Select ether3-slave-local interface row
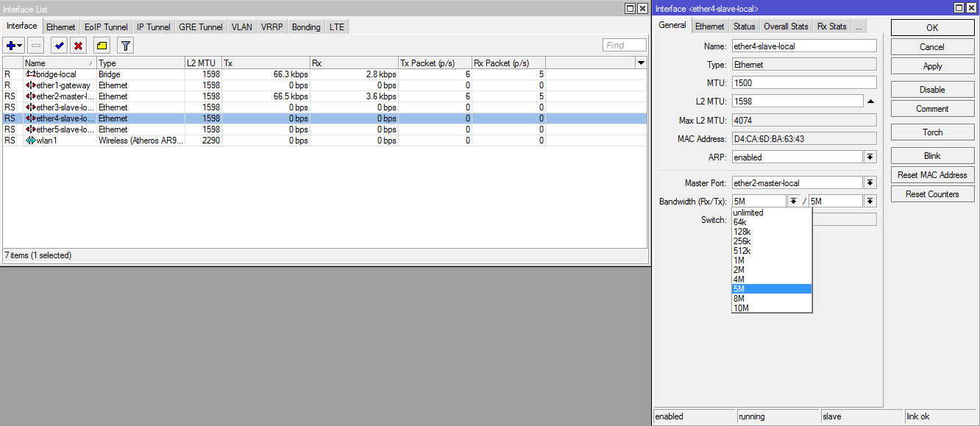980x426 pixels. [324, 107]
